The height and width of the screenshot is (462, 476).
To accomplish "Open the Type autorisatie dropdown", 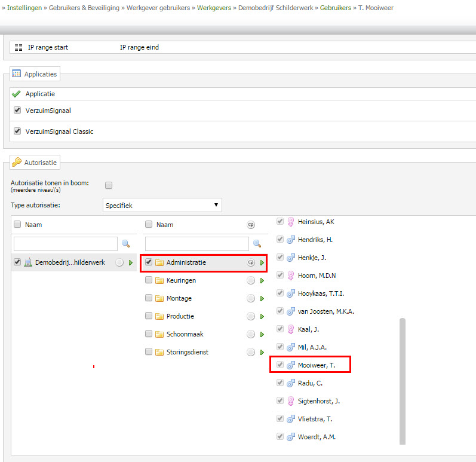I will [162, 206].
